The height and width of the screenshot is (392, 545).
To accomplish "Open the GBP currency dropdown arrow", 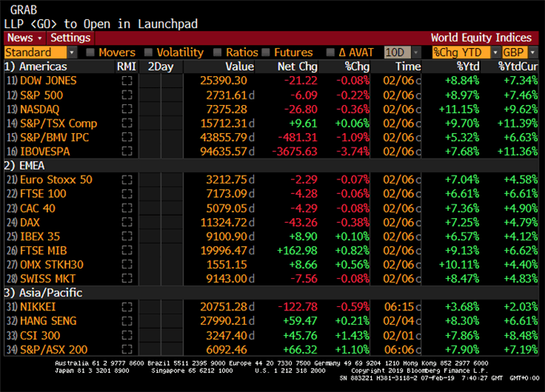I will coord(533,52).
